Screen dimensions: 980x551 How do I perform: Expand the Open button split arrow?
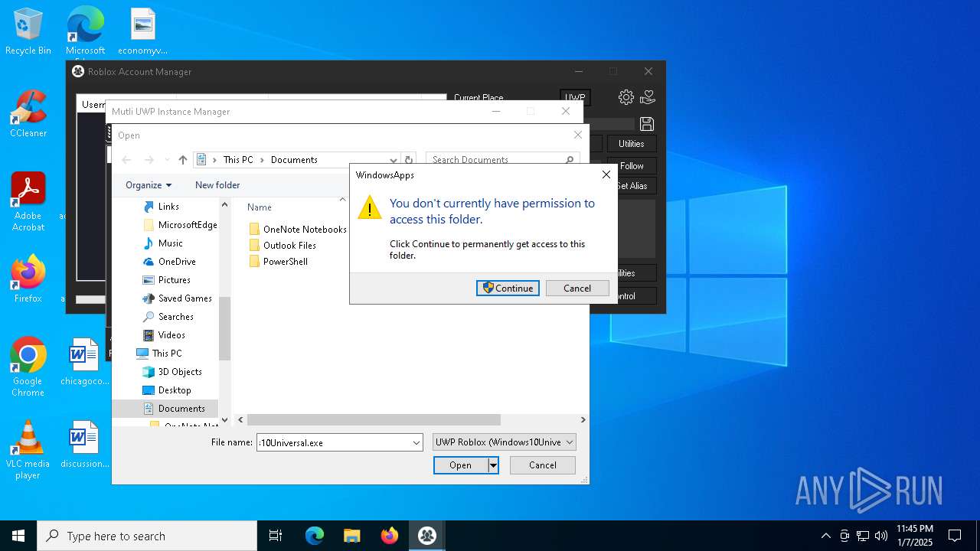click(x=493, y=465)
